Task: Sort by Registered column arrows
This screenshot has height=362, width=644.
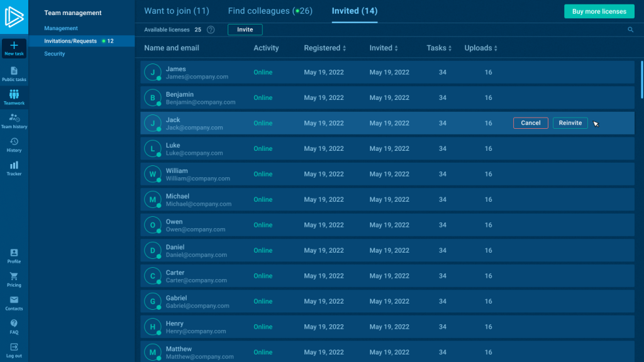Action: coord(345,48)
